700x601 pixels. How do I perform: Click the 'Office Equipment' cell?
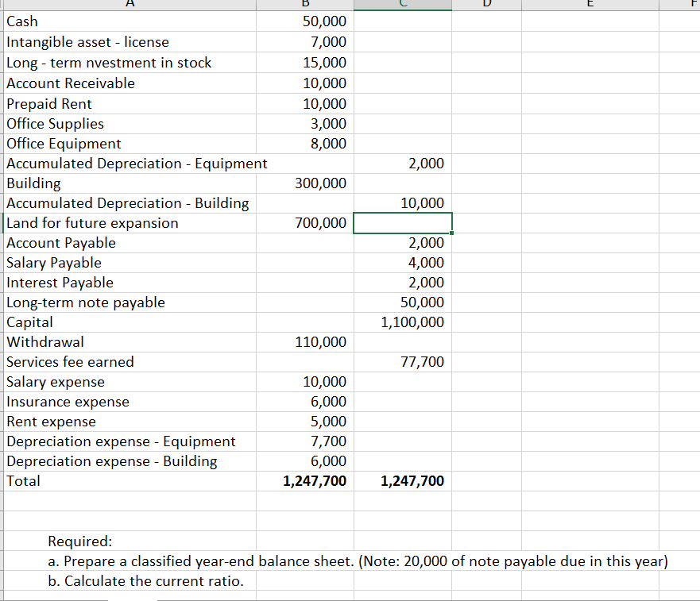pyautogui.click(x=130, y=144)
